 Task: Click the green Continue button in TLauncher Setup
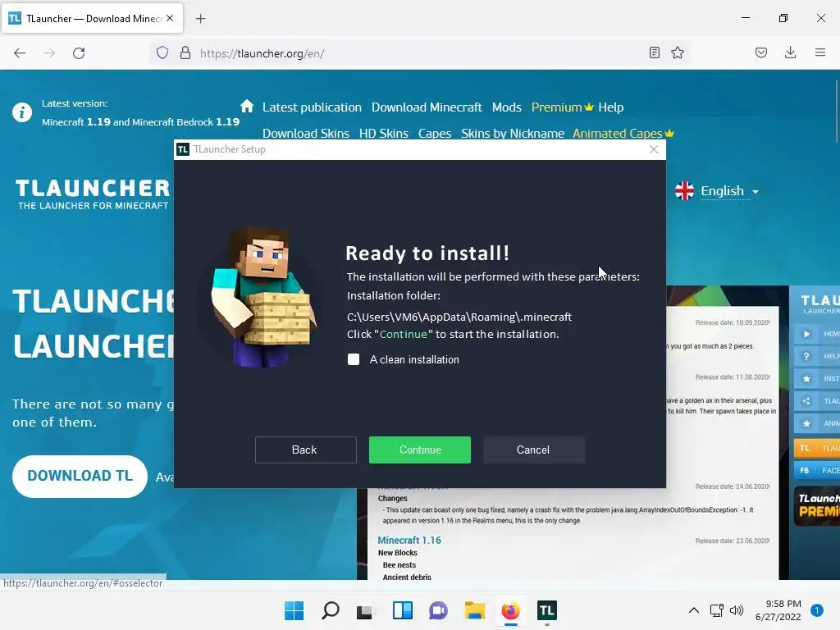pos(419,450)
